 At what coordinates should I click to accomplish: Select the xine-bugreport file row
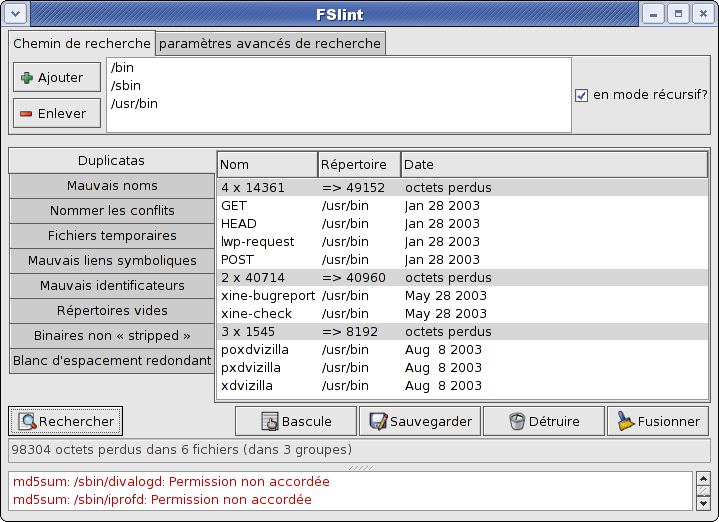[x=462, y=295]
